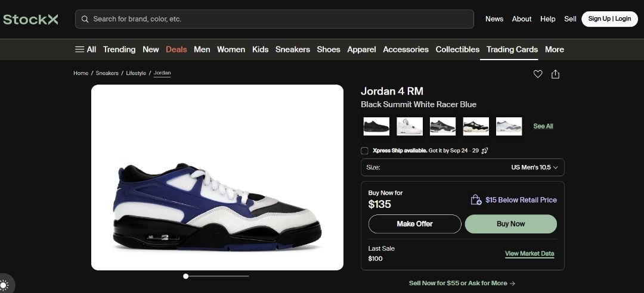
Task: Click Sell Now for $55 link
Action: click(x=462, y=283)
